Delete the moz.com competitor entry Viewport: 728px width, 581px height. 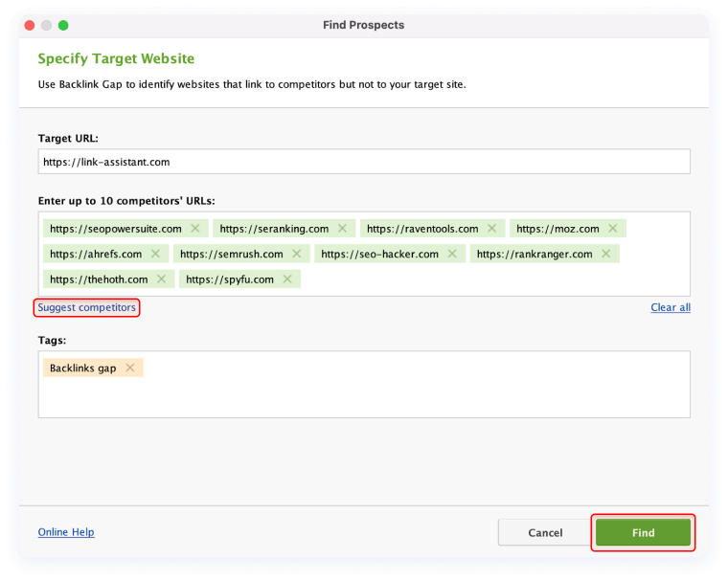point(613,229)
